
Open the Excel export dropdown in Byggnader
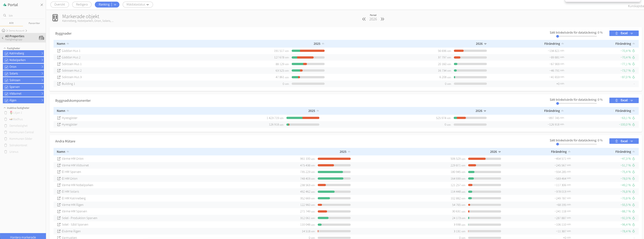632,33
